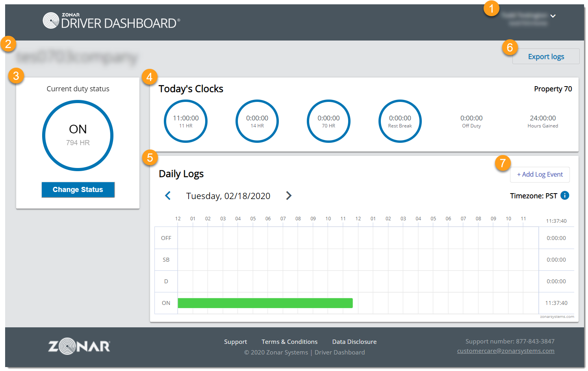Click the Rest Break clock circle
Screen dimensions: 588x371
tap(400, 121)
